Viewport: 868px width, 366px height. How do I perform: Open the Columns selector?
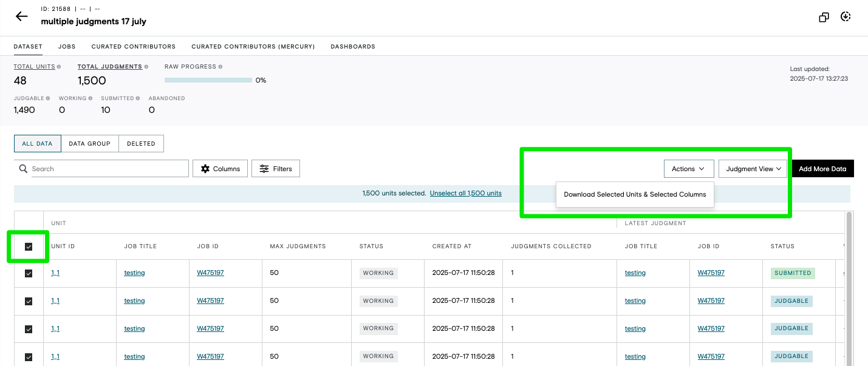click(220, 169)
